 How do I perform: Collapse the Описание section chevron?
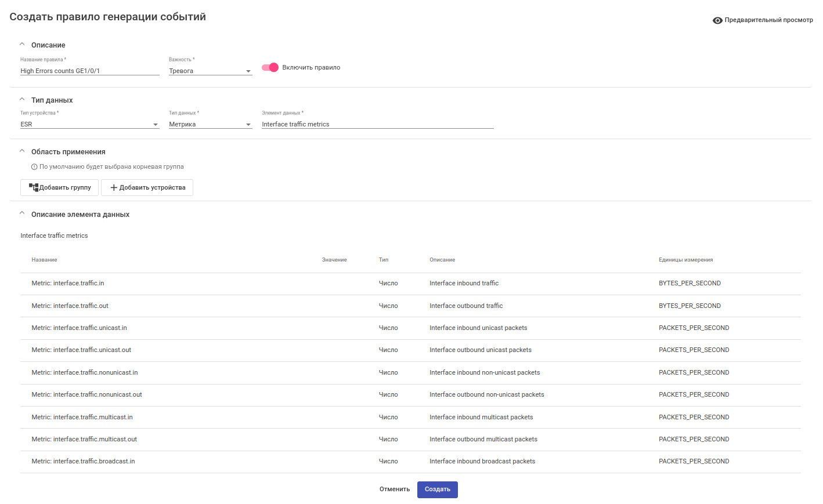pos(22,45)
